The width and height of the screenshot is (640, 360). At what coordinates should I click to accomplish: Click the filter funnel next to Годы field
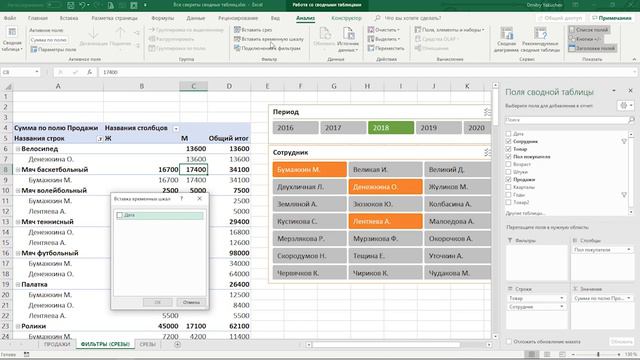pyautogui.click(x=624, y=195)
